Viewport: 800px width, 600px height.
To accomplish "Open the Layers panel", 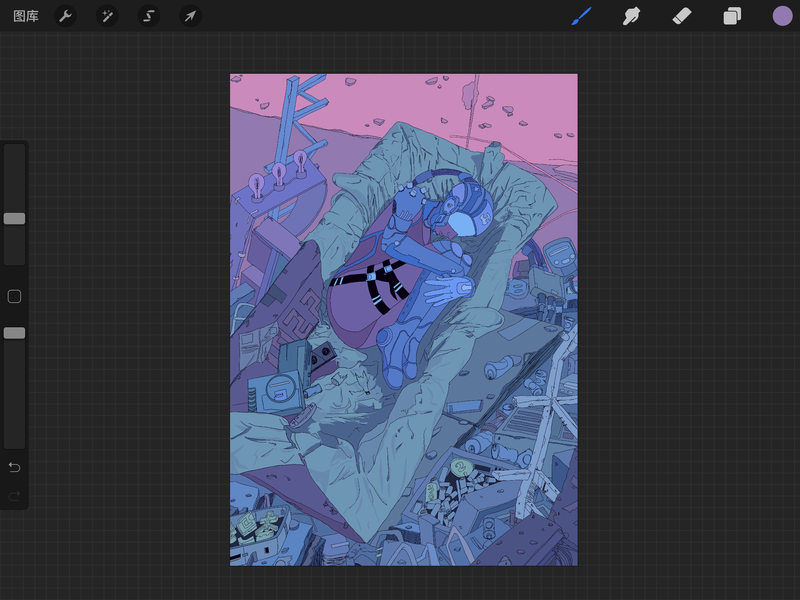I will point(732,16).
